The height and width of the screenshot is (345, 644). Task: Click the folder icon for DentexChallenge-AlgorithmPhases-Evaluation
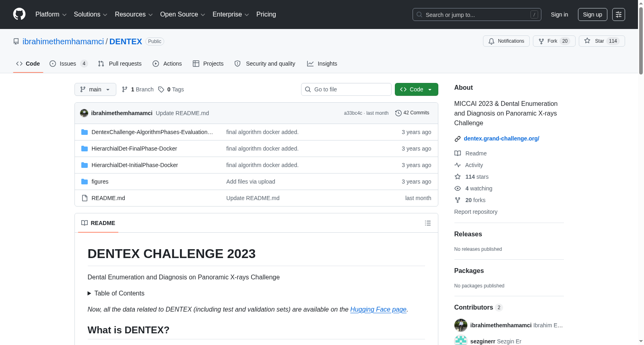coord(85,132)
